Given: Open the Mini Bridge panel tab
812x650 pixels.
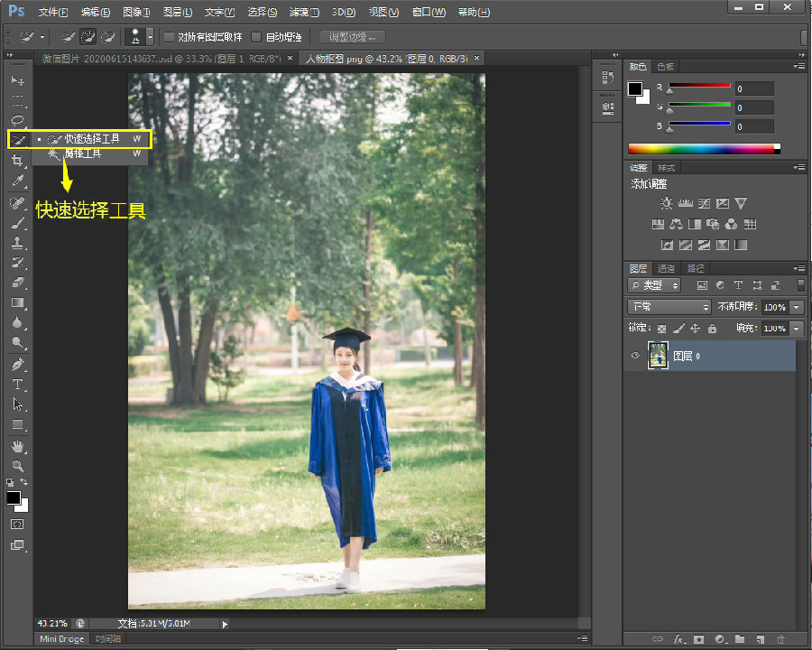Looking at the screenshot, I should coord(62,639).
